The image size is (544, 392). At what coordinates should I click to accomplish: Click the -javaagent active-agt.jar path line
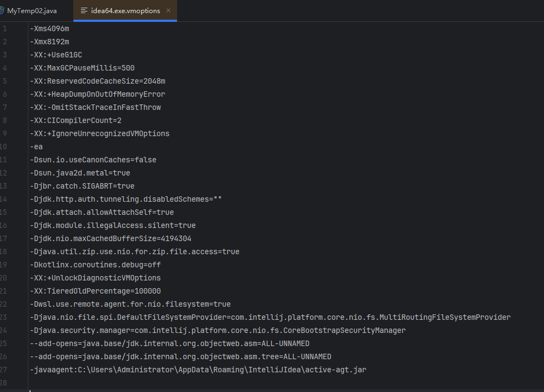tap(198, 370)
